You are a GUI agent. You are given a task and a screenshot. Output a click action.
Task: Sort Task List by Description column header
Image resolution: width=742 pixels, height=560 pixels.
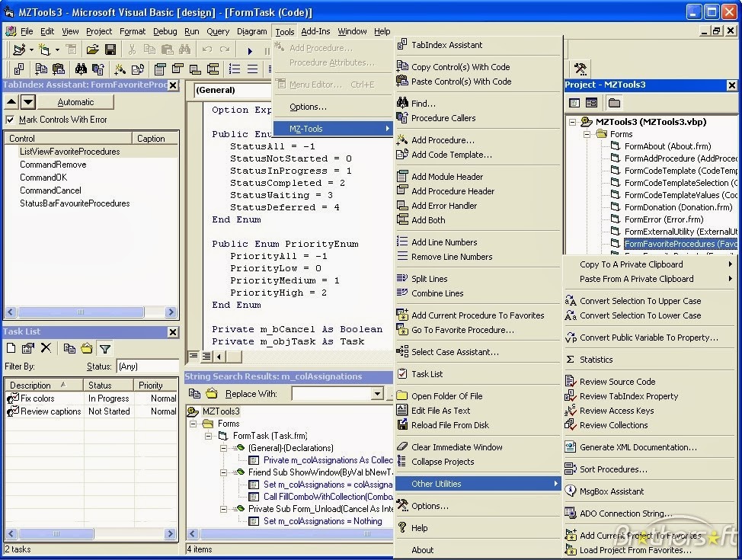click(x=44, y=386)
